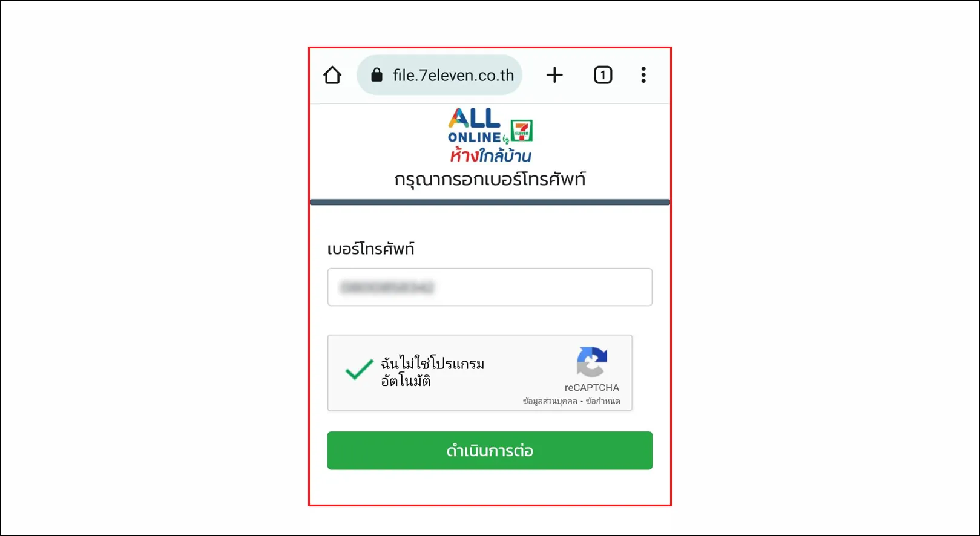Click the dark divider bar under heading
Viewport: 980px width, 536px height.
[x=490, y=202]
